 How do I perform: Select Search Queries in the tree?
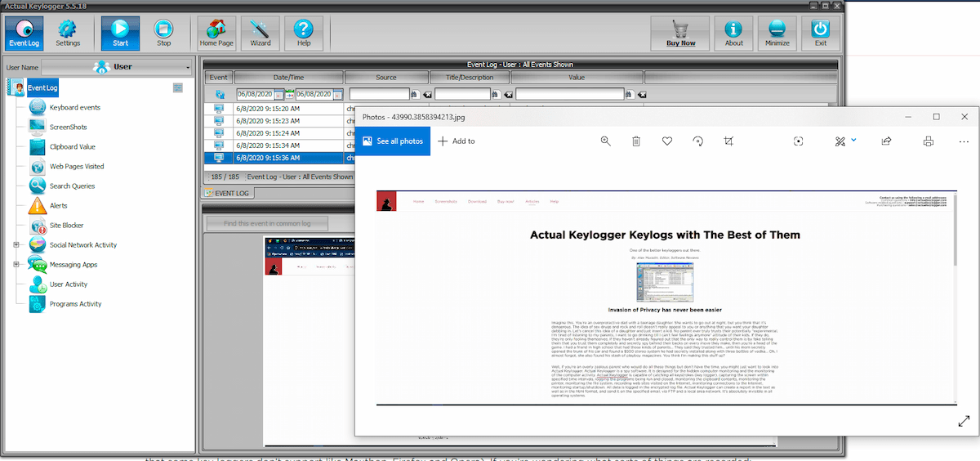coord(72,186)
